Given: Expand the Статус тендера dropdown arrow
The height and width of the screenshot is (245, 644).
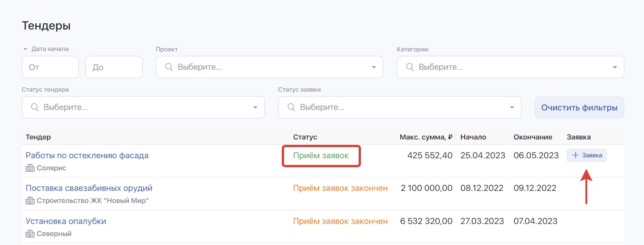Looking at the screenshot, I should tap(255, 108).
